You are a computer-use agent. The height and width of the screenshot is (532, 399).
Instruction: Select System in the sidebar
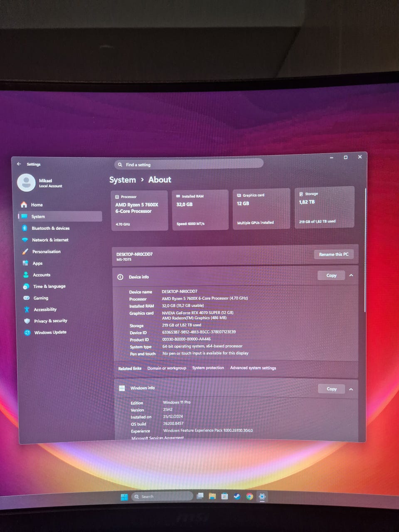point(60,216)
